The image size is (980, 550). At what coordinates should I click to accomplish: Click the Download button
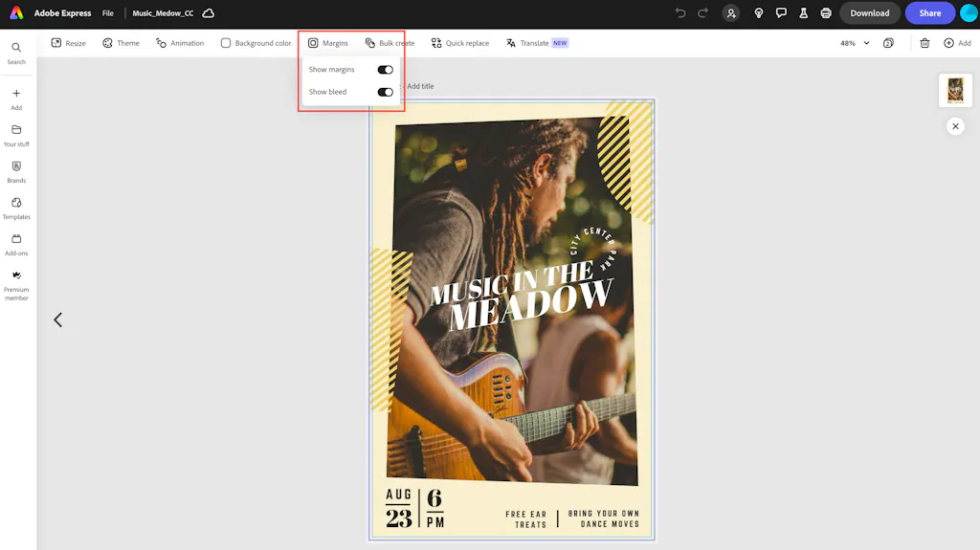click(x=869, y=13)
